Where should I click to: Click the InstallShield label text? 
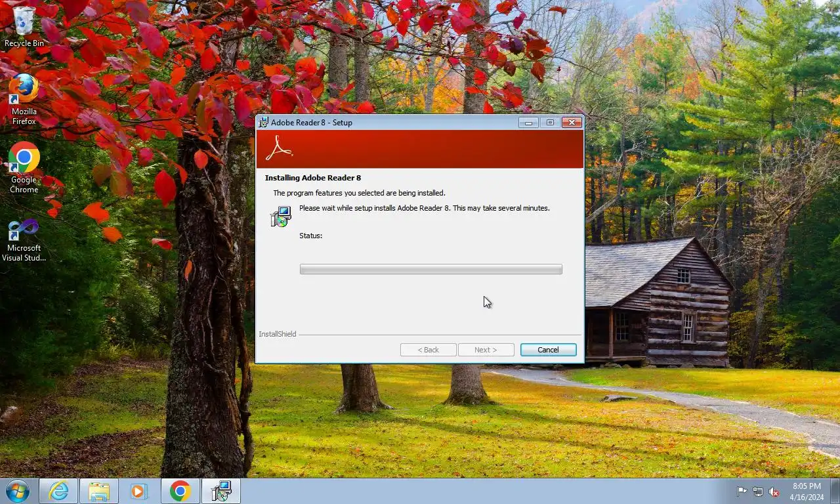click(x=278, y=334)
